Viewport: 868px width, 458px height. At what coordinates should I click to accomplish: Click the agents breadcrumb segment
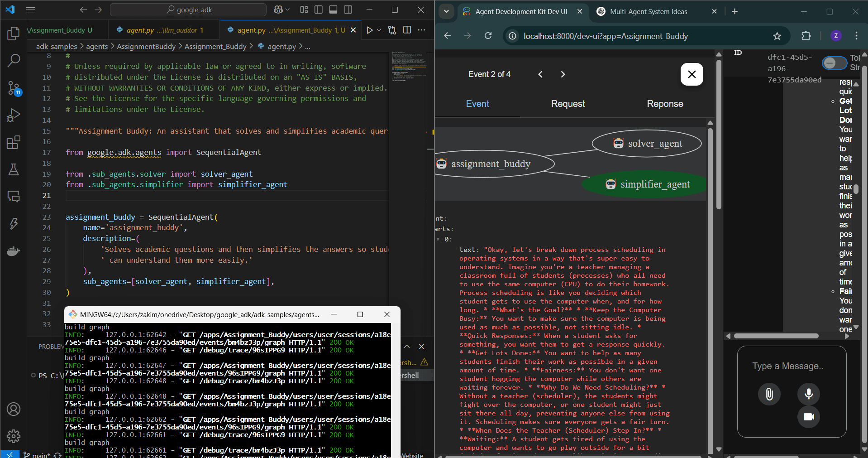[x=97, y=46]
